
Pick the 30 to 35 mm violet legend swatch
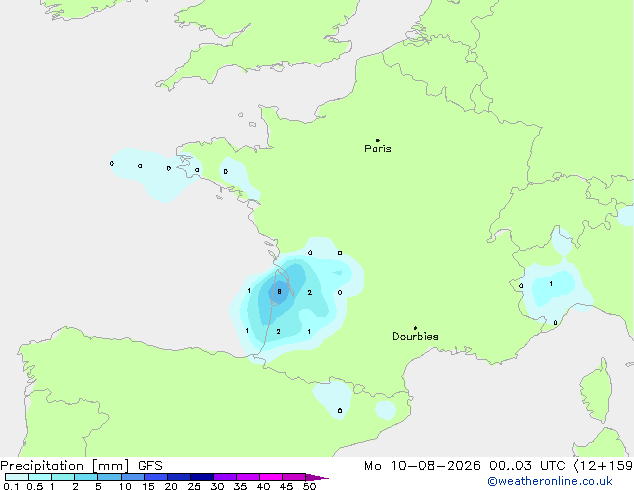point(225,477)
